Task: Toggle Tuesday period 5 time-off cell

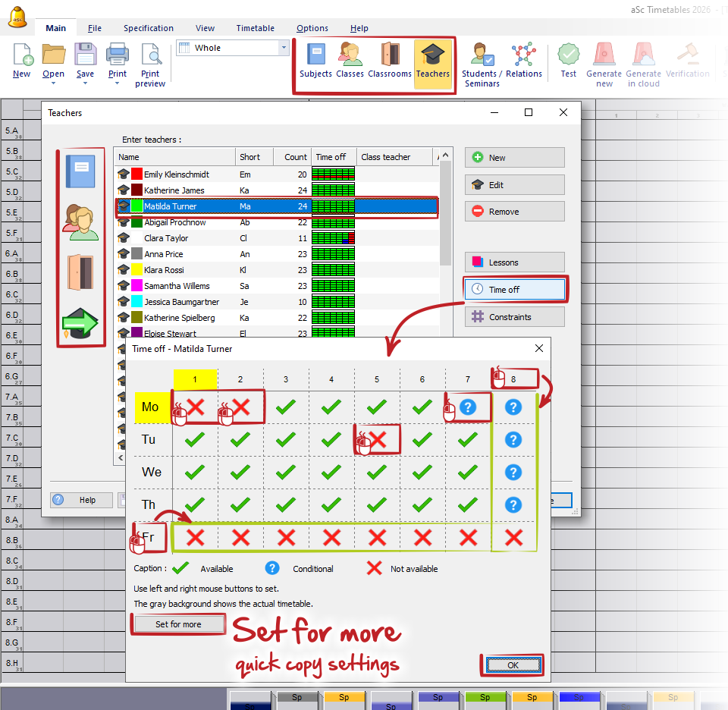Action: coord(378,439)
